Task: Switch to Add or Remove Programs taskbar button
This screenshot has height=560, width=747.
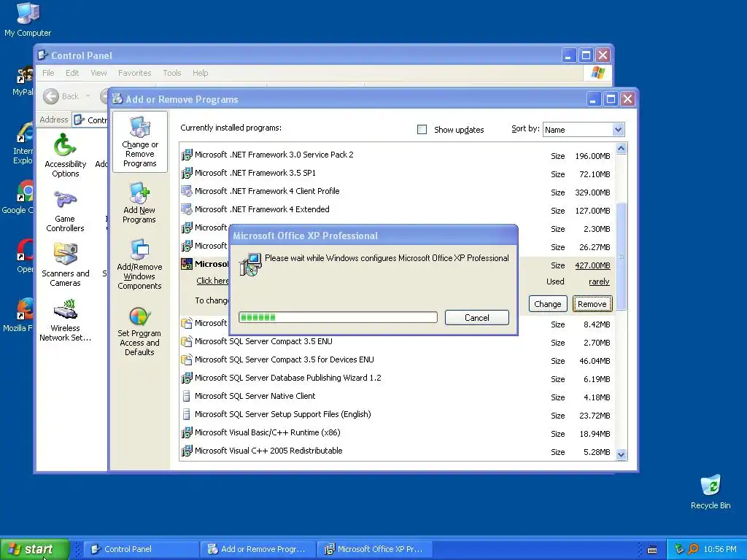Action: [258, 549]
